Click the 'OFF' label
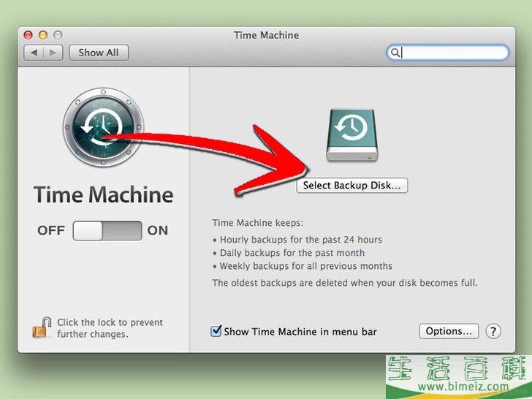 (x=51, y=231)
